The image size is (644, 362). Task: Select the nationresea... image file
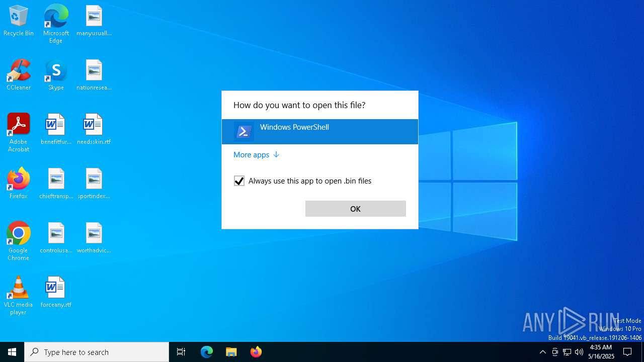94,75
